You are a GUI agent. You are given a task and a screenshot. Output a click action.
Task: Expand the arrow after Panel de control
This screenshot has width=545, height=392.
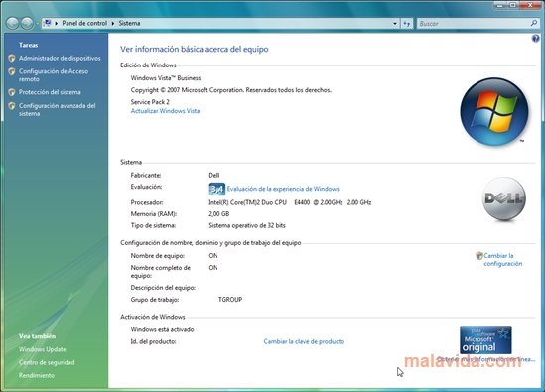(x=113, y=23)
